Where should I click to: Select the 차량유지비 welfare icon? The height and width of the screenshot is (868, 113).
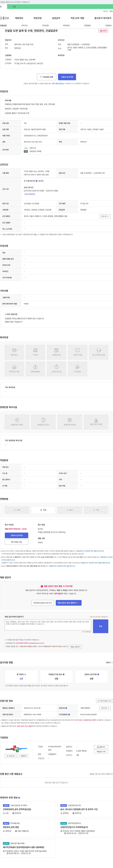(56, 352)
